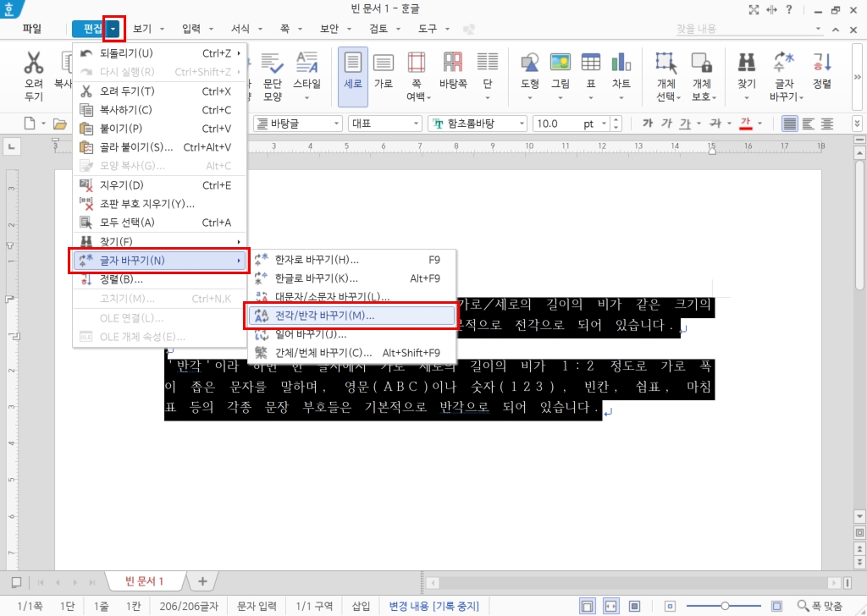Open 쪽 여백 page margins

[417, 75]
